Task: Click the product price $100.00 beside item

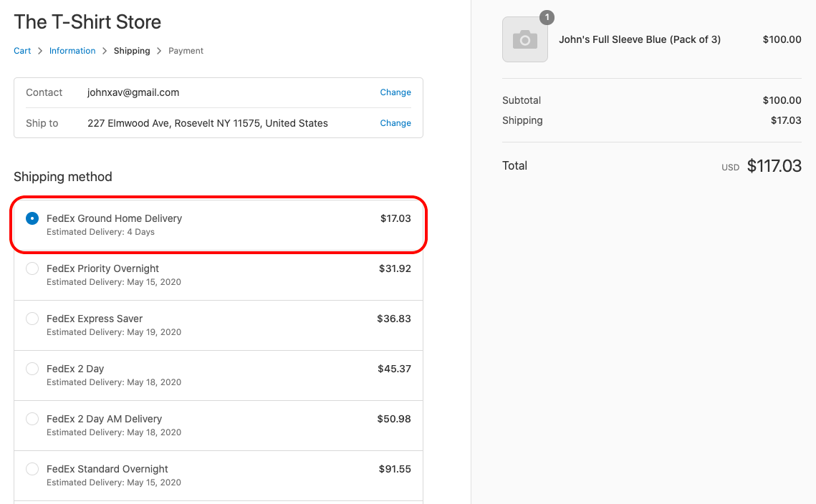Action: (x=782, y=39)
